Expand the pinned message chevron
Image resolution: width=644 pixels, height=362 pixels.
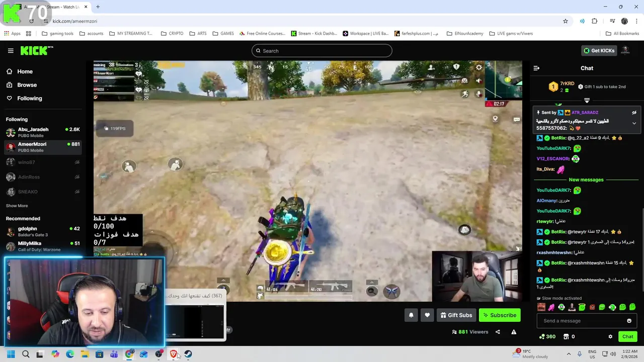coord(634,123)
